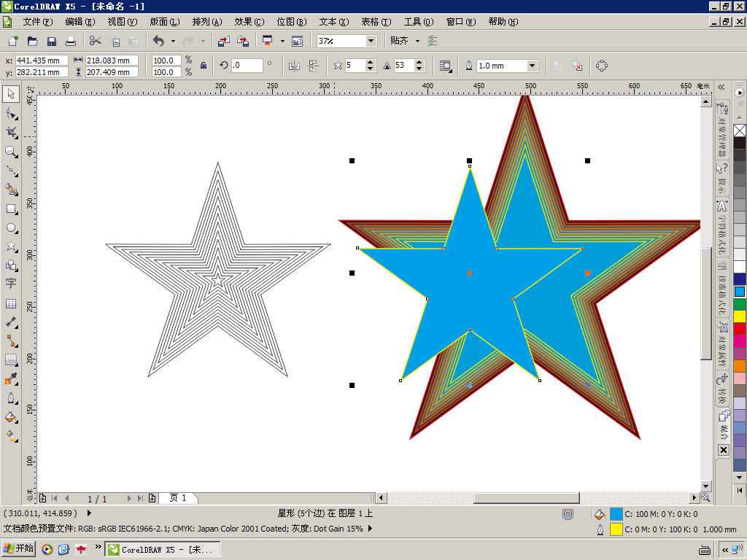Viewport: 747px width, 560px height.
Task: Select the 页 1 page tab
Action: [x=177, y=498]
